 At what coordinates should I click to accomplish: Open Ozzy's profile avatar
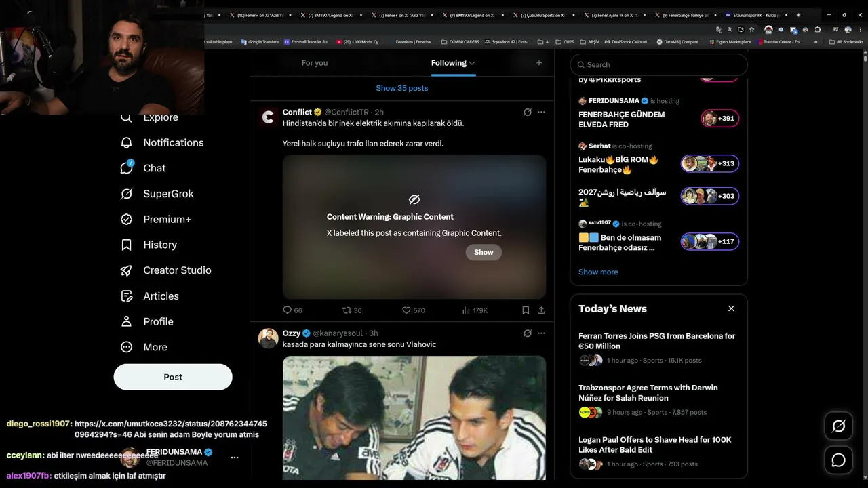[269, 338]
